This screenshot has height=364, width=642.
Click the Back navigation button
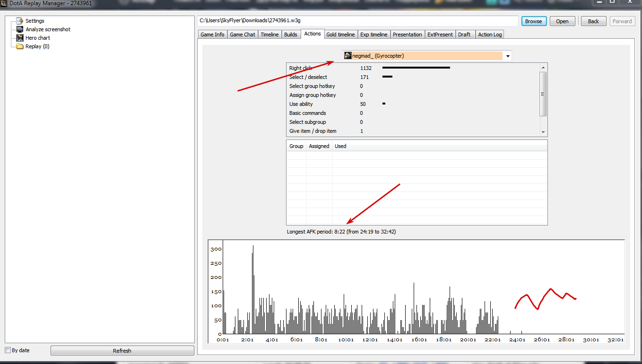click(x=593, y=21)
